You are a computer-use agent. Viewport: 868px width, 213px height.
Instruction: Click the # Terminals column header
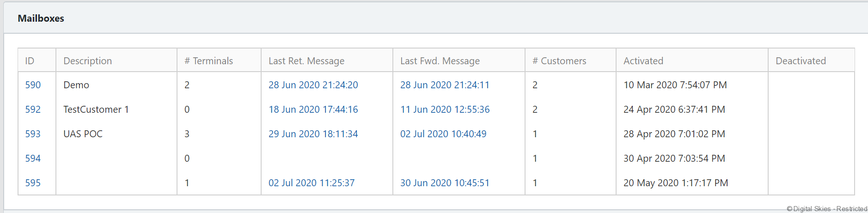[208, 61]
